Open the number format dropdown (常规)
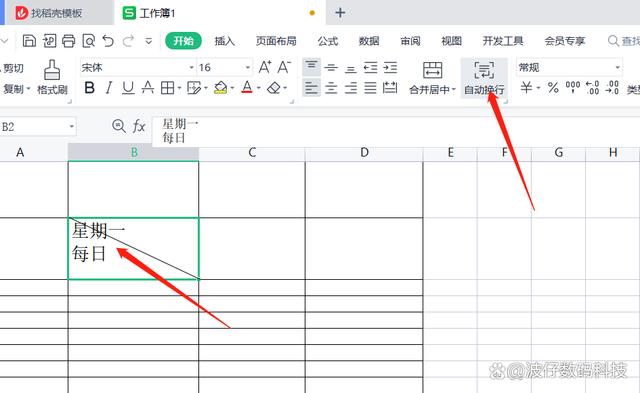Viewport: 640px width, 393px height. pyautogui.click(x=569, y=67)
